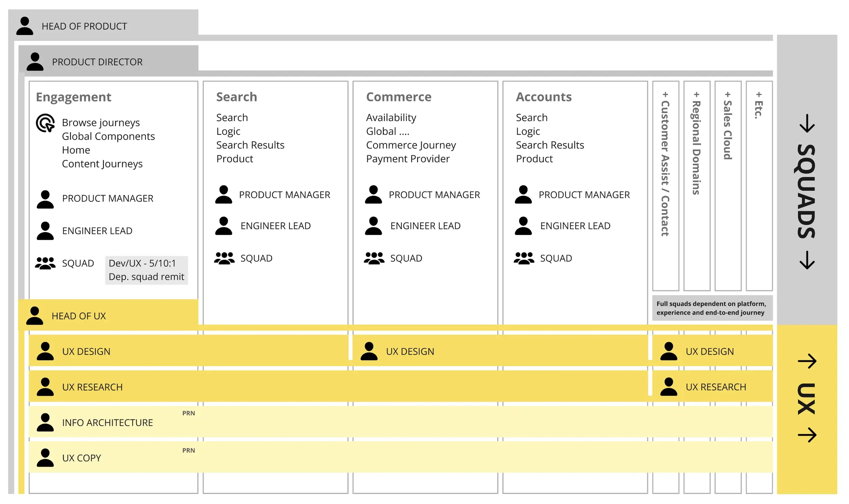The width and height of the screenshot is (849, 504).
Task: Click the UX Copy person icon
Action: tap(45, 458)
